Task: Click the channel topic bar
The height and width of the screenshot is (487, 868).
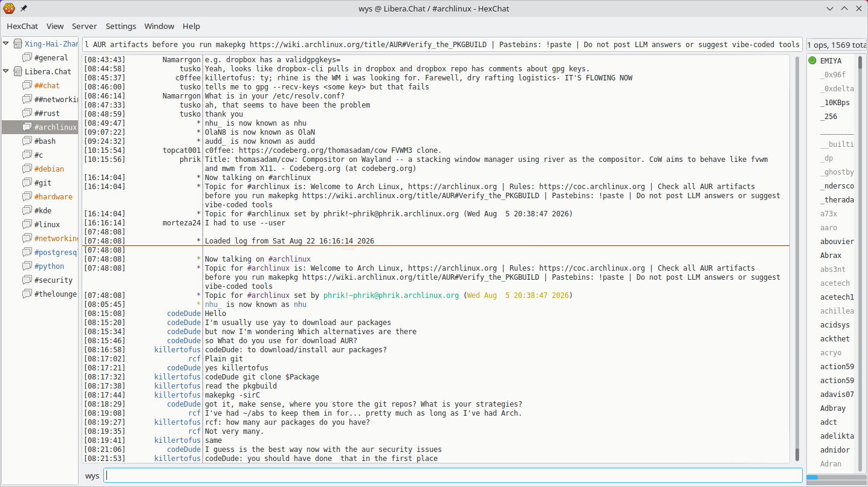Action: 442,44
